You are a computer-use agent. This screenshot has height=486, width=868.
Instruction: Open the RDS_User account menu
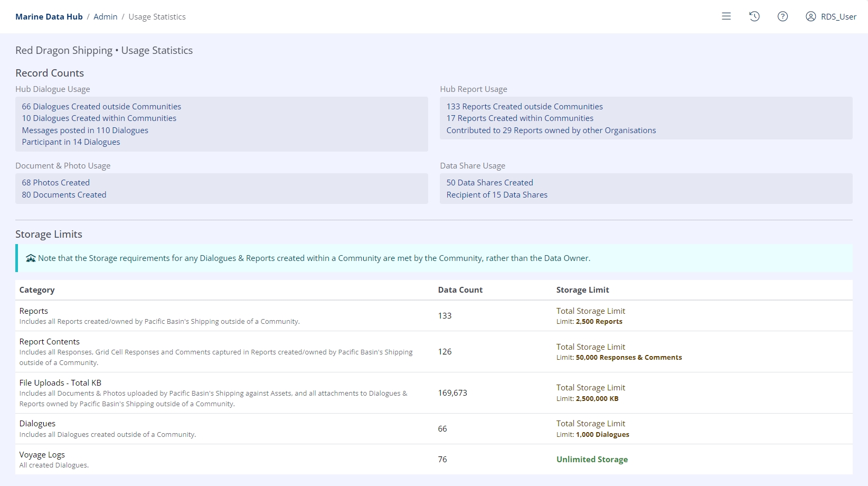click(838, 17)
